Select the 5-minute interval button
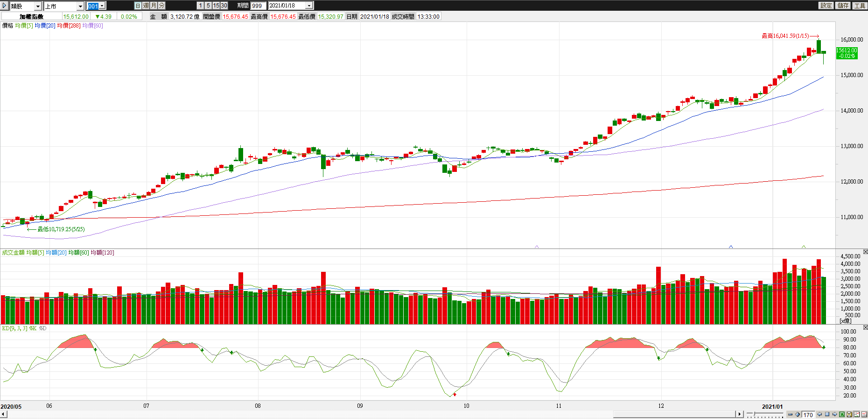Viewport: 868px width, 419px height. [x=209, y=6]
